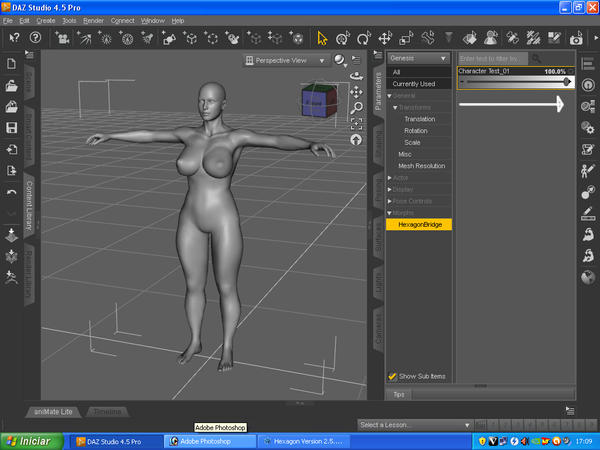Click the Undo arrow icon
The width and height of the screenshot is (600, 450).
click(11, 192)
